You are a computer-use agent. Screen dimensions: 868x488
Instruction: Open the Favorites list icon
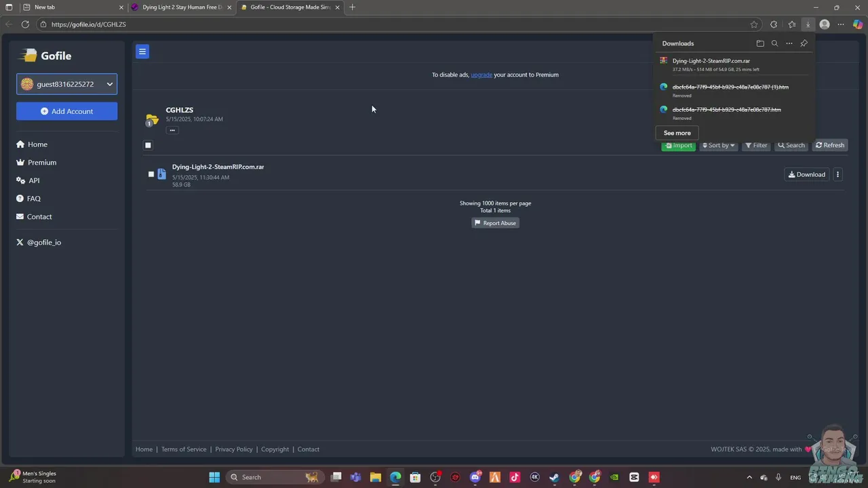791,24
